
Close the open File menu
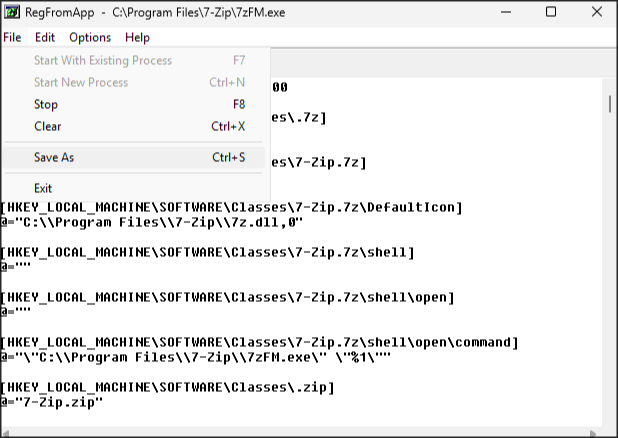(12, 37)
